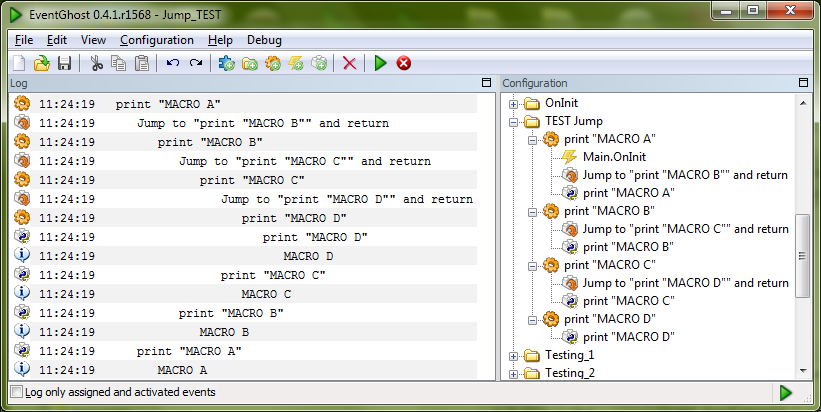Image resolution: width=821 pixels, height=412 pixels.
Task: Click the red stop circle icon
Action: pyautogui.click(x=404, y=63)
